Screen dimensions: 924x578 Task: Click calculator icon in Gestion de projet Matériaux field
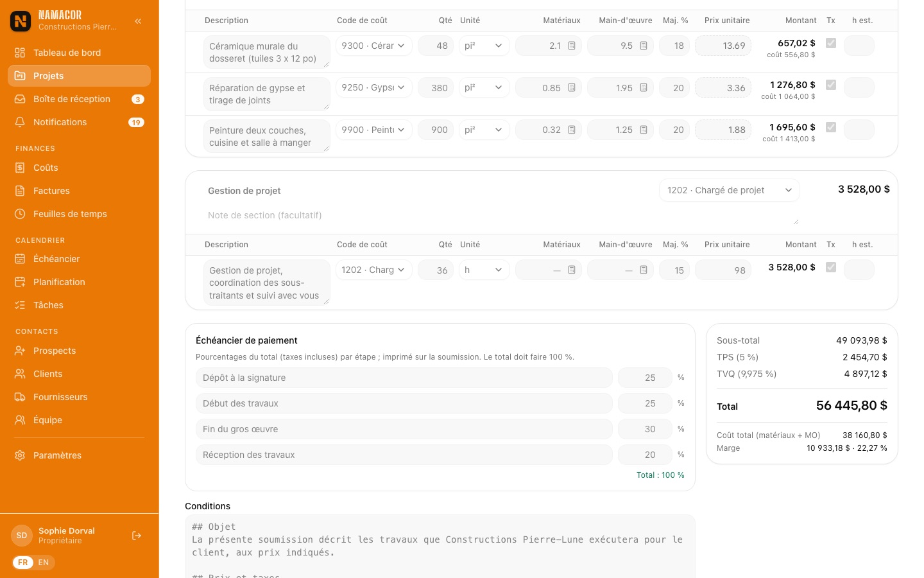(572, 270)
